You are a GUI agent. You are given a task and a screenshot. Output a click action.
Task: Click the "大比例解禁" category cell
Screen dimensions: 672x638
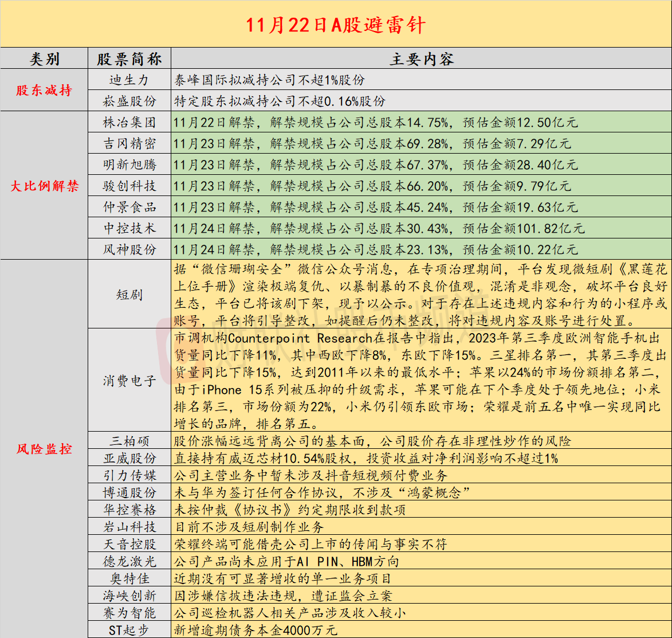(44, 186)
